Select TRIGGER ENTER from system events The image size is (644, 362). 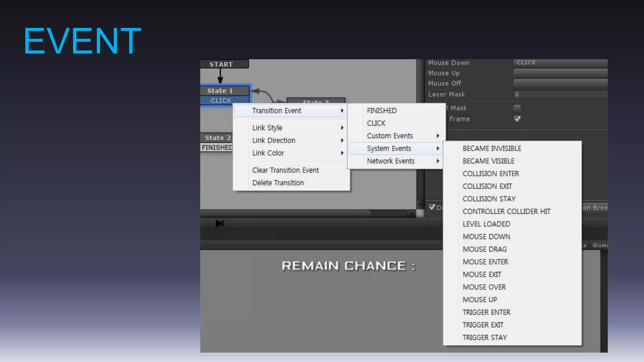coord(486,312)
